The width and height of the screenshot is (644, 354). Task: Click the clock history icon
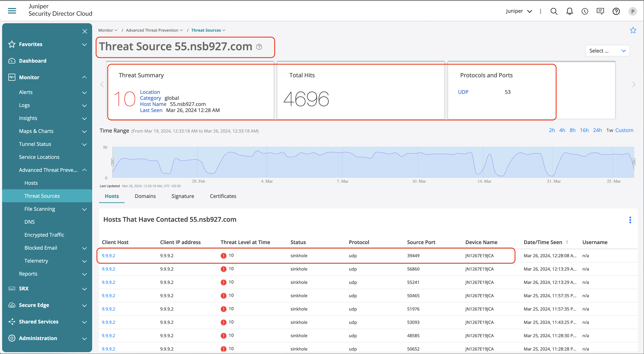585,11
